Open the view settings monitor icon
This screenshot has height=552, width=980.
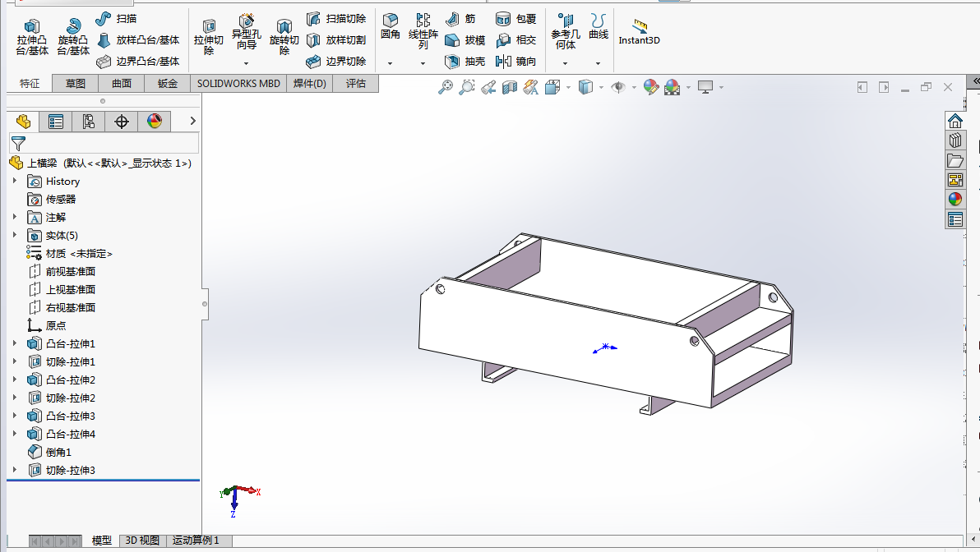(705, 87)
